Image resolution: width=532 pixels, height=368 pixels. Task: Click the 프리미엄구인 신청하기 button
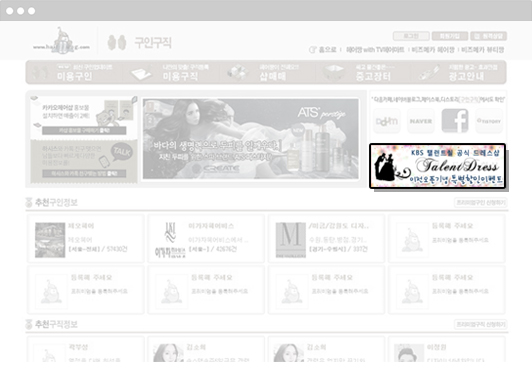point(481,202)
